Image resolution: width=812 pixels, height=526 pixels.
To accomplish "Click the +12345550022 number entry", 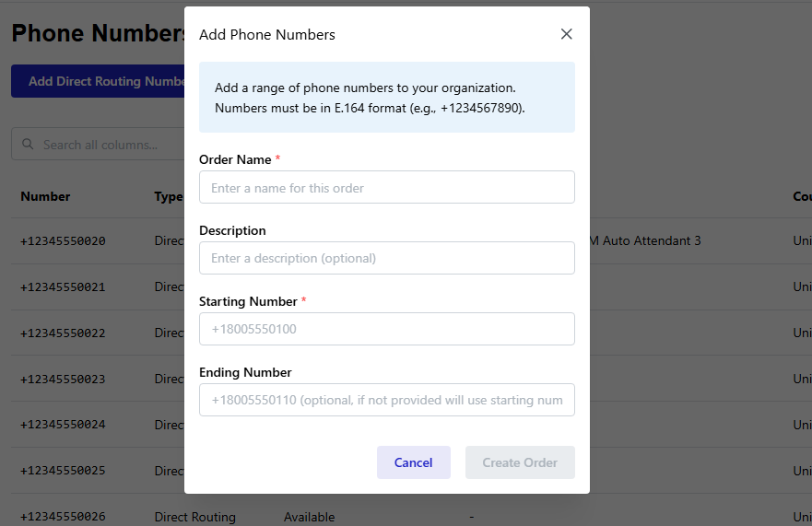I will tap(63, 333).
